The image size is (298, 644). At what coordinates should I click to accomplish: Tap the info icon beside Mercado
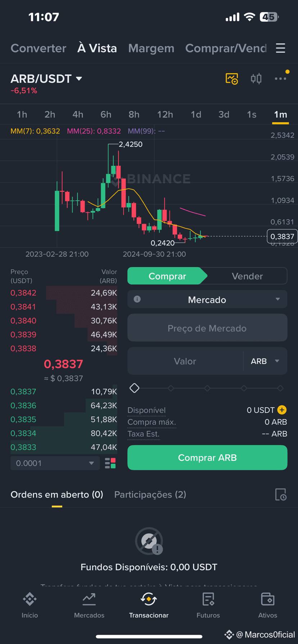[x=137, y=299]
